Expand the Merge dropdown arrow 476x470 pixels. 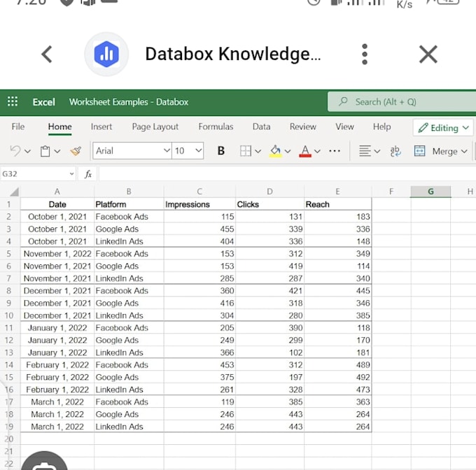coord(464,151)
